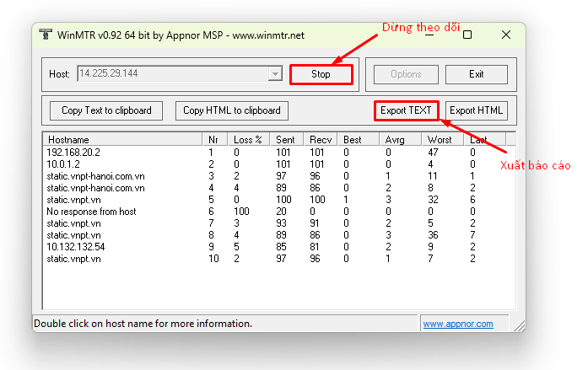Click the No response from host row
Image resolution: width=588 pixels, height=370 pixels.
91,212
